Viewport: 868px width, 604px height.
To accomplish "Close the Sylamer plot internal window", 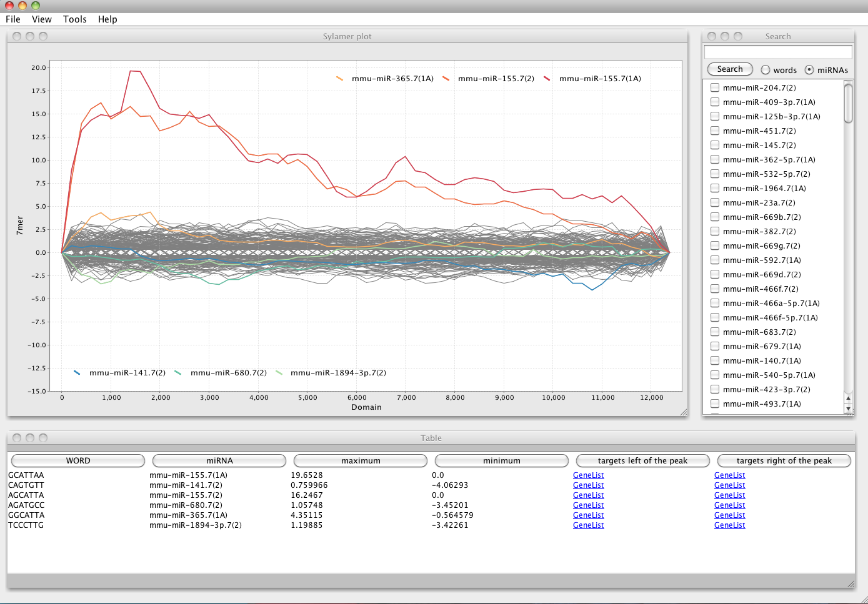I will pos(17,36).
